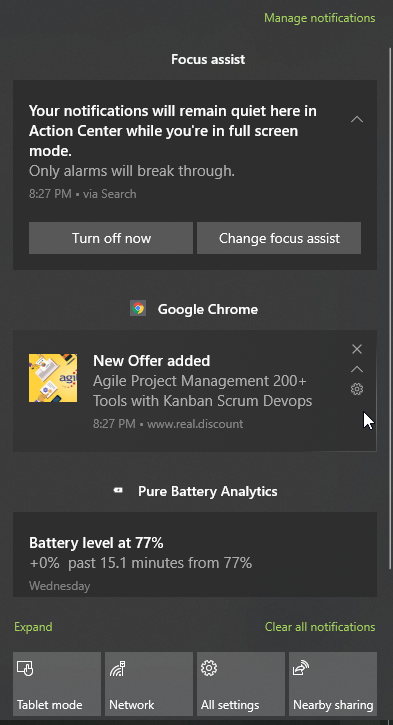Screen dimensions: 393x725
Task: Open the Battery level at 77% notification
Action: click(x=195, y=554)
